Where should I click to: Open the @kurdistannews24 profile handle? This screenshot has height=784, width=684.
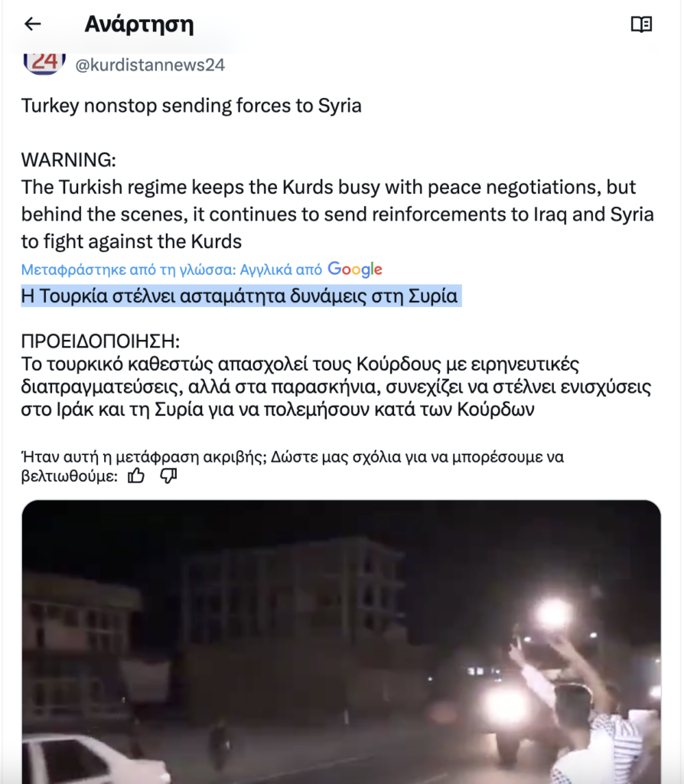[150, 65]
